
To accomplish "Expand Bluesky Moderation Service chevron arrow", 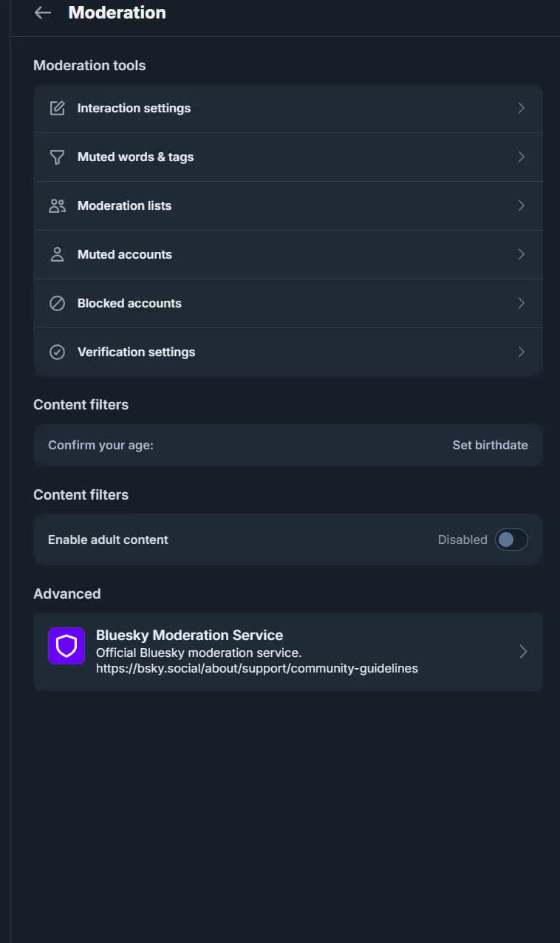I will [x=523, y=651].
